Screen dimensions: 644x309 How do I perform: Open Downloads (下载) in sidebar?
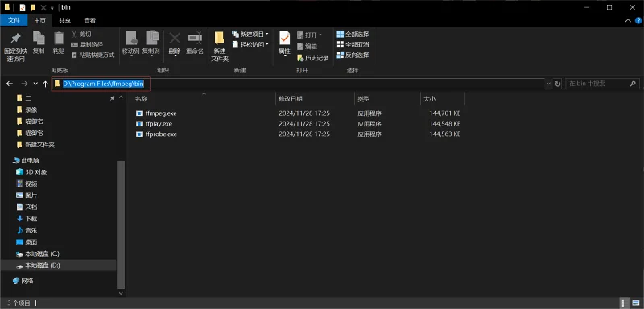tap(31, 219)
